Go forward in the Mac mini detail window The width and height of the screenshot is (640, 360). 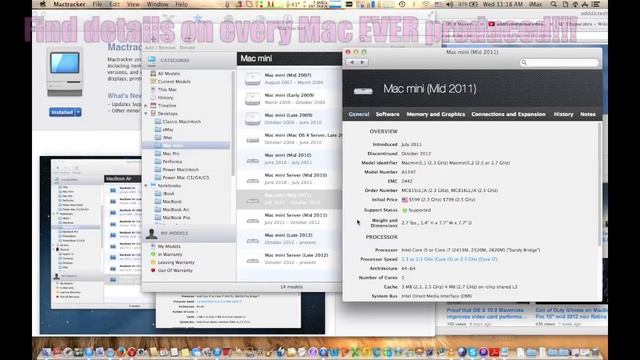click(x=362, y=62)
